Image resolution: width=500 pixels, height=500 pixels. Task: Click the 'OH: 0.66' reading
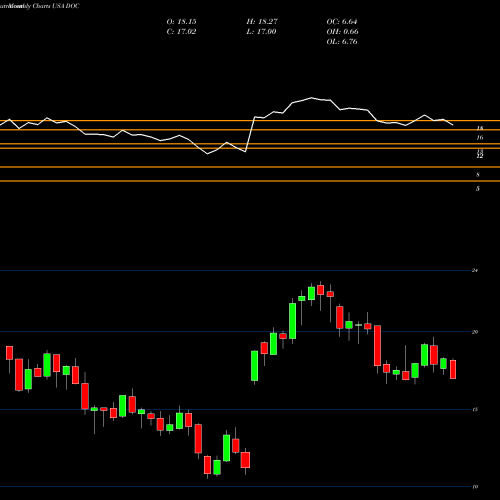pyautogui.click(x=342, y=32)
